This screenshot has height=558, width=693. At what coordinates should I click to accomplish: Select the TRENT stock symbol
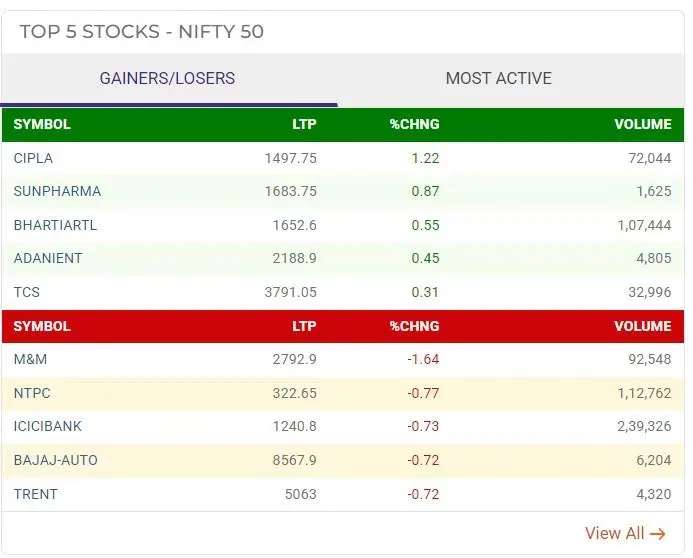tap(36, 494)
